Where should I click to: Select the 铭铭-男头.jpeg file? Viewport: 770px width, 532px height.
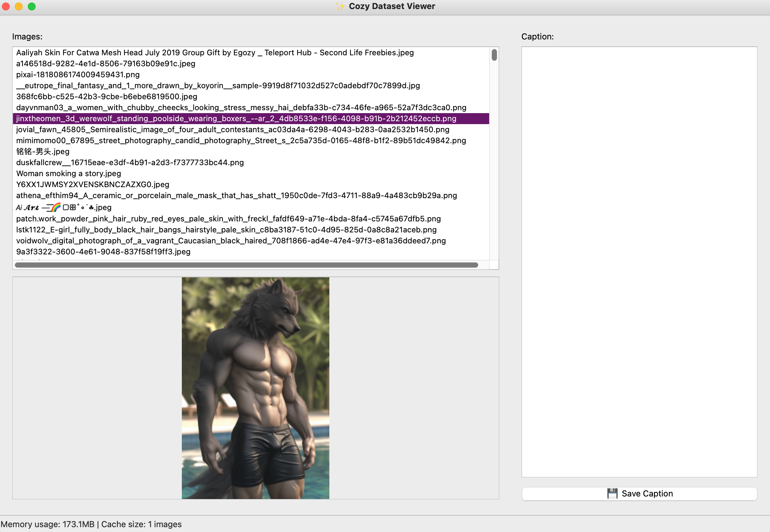[43, 152]
